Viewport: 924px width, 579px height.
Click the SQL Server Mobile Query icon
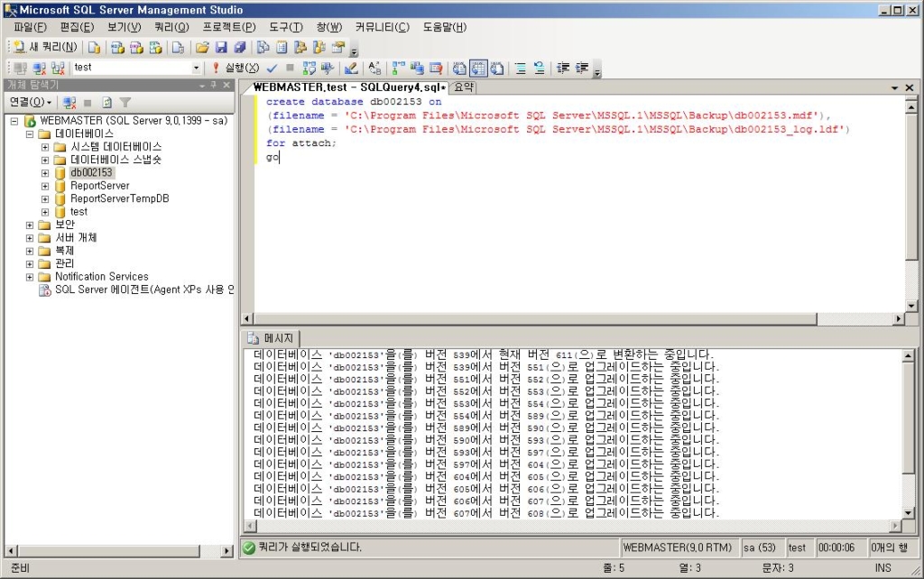178,48
